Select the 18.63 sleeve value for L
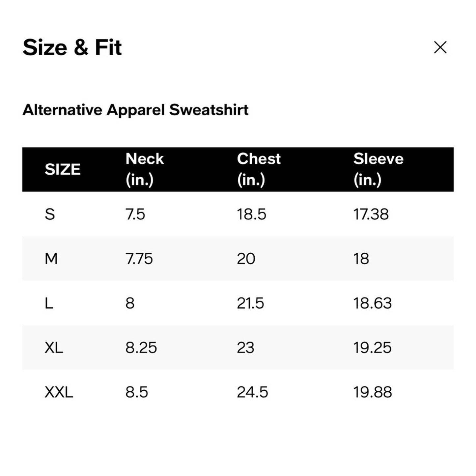 [373, 303]
